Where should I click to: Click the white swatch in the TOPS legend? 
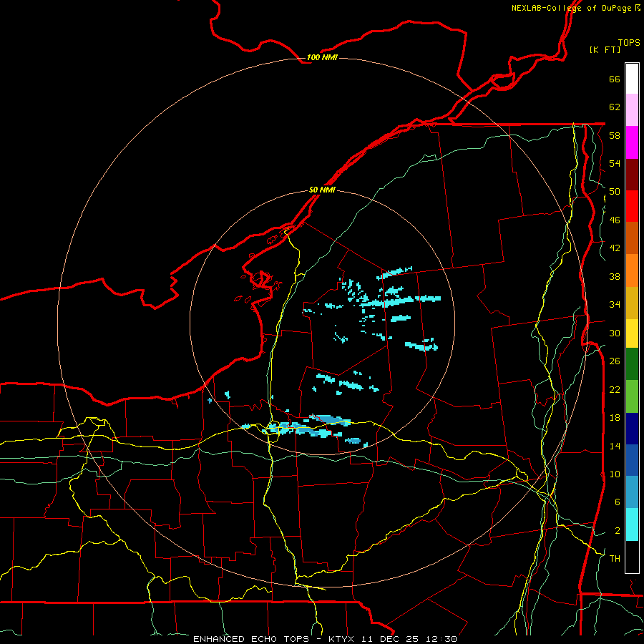pyautogui.click(x=632, y=79)
